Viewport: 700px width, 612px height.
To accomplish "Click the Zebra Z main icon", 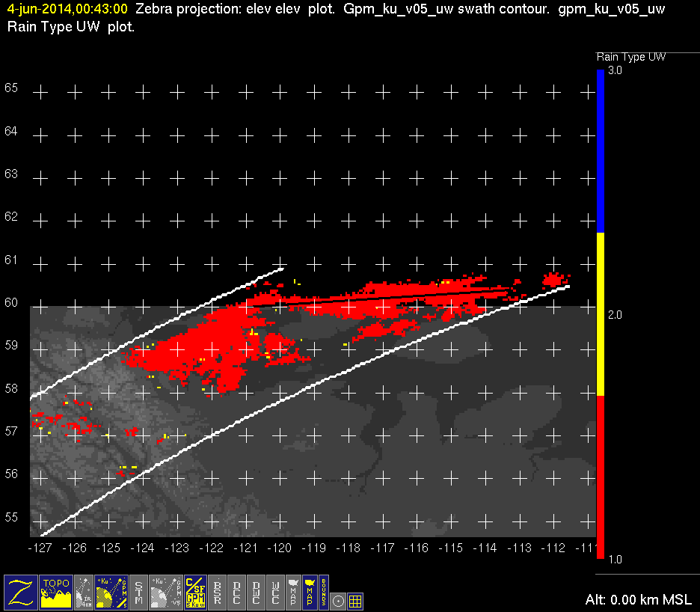I will [20, 592].
